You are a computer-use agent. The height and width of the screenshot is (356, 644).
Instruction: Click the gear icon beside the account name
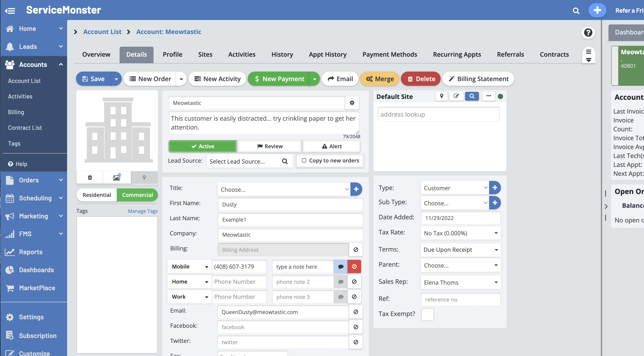(x=352, y=103)
